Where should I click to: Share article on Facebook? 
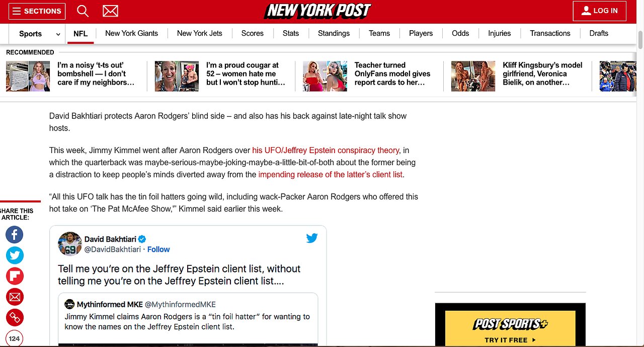[x=15, y=235]
